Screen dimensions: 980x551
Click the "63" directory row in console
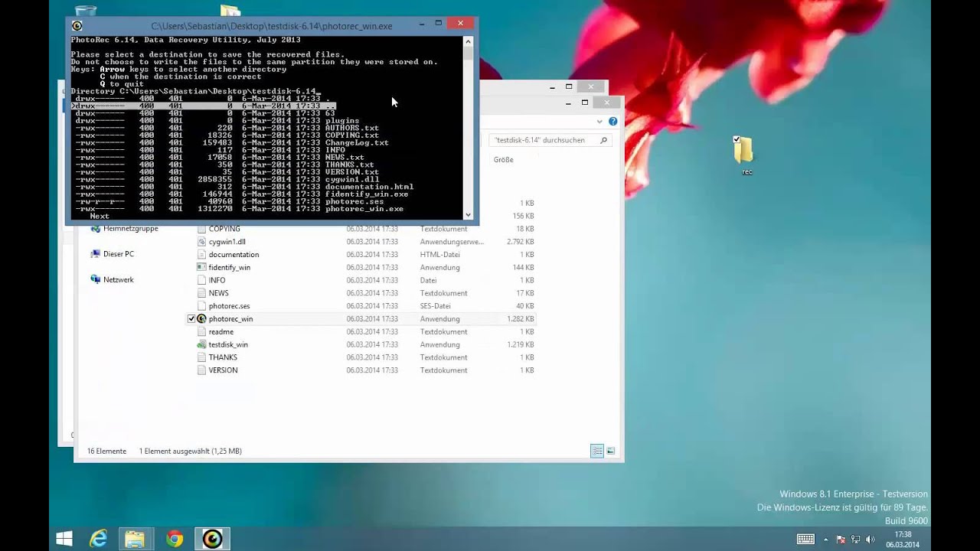click(205, 113)
